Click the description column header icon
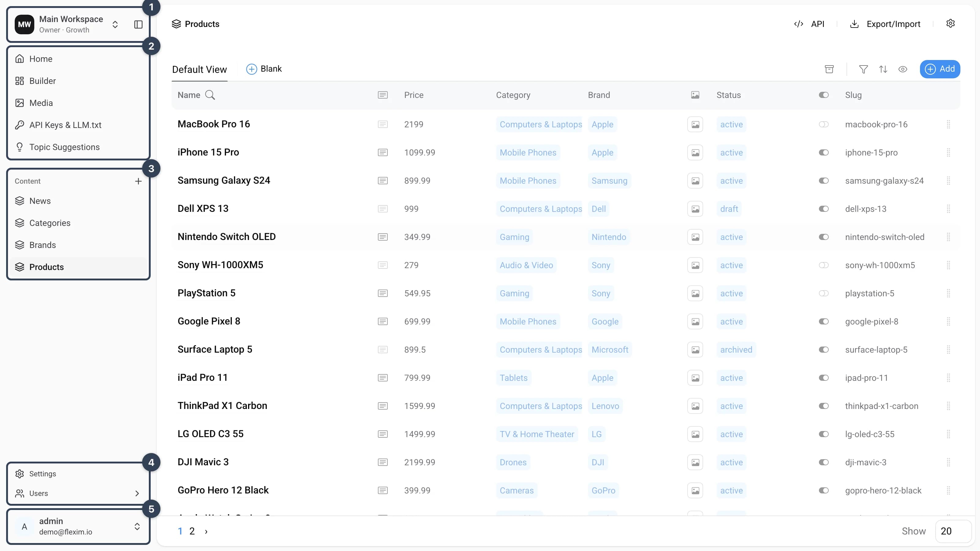This screenshot has width=980, height=551. click(383, 95)
